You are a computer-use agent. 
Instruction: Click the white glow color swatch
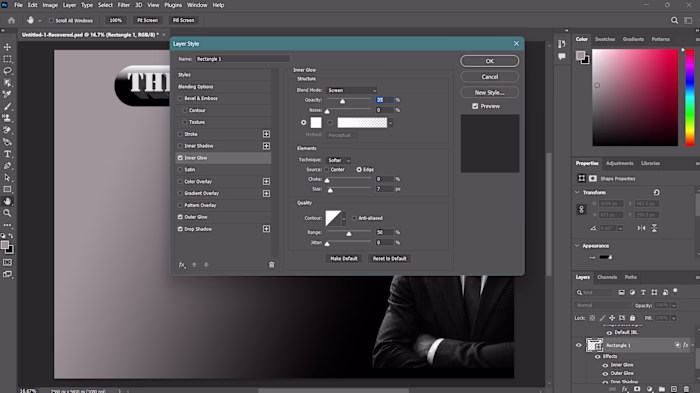click(316, 123)
